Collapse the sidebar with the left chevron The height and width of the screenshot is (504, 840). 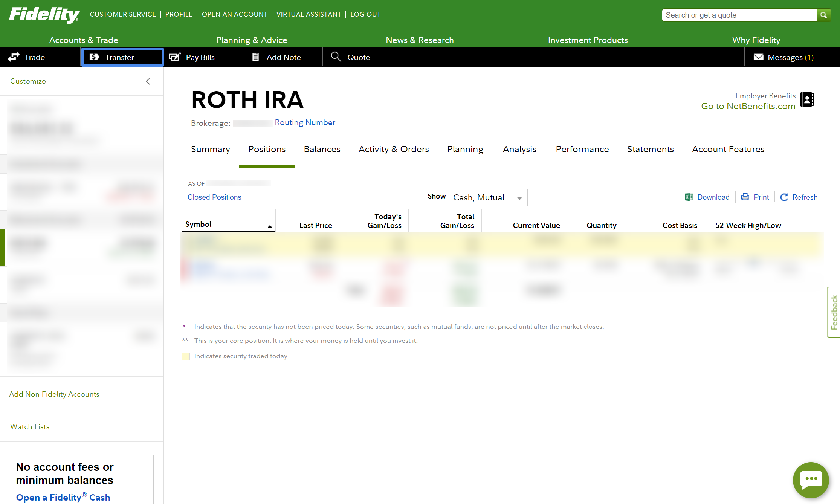(148, 81)
